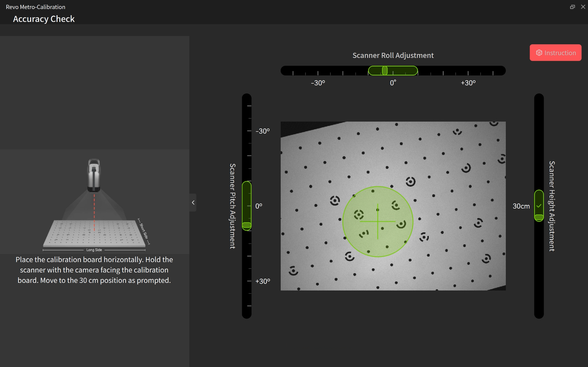The image size is (588, 367).
Task: Collapse the left guide panel chevron
Action: pyautogui.click(x=193, y=202)
